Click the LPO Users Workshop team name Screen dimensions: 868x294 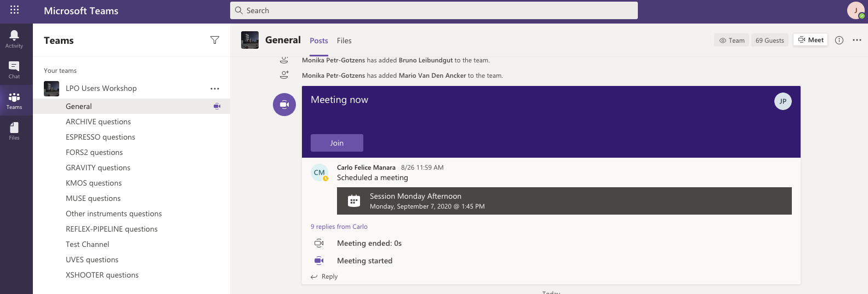101,88
